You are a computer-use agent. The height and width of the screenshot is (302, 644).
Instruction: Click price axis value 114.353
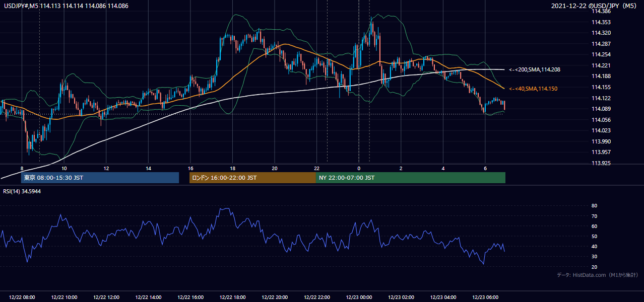(x=601, y=22)
